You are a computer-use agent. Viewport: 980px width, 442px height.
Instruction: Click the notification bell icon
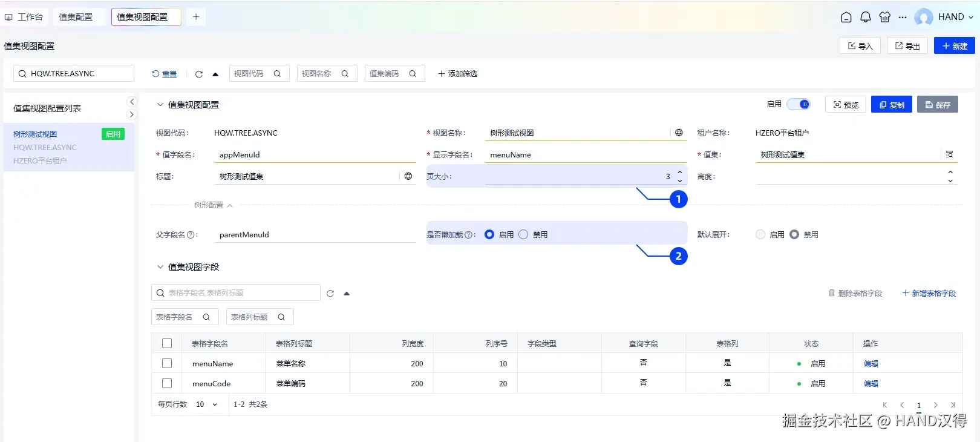pyautogui.click(x=866, y=17)
